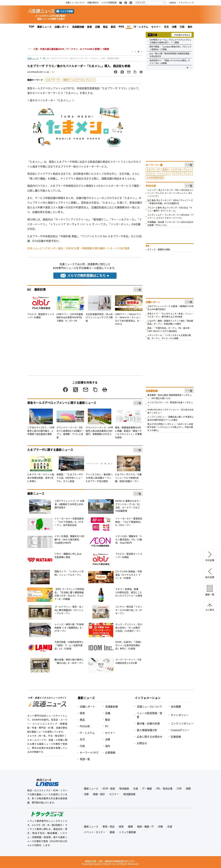
Task: Click 小売・外食の進化最前線2025 PR banner link
Action: point(71,49)
